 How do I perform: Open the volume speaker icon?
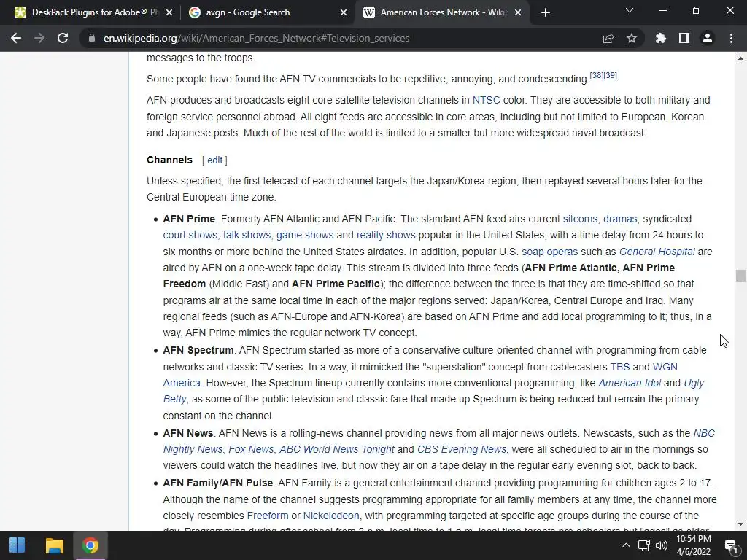click(x=661, y=545)
